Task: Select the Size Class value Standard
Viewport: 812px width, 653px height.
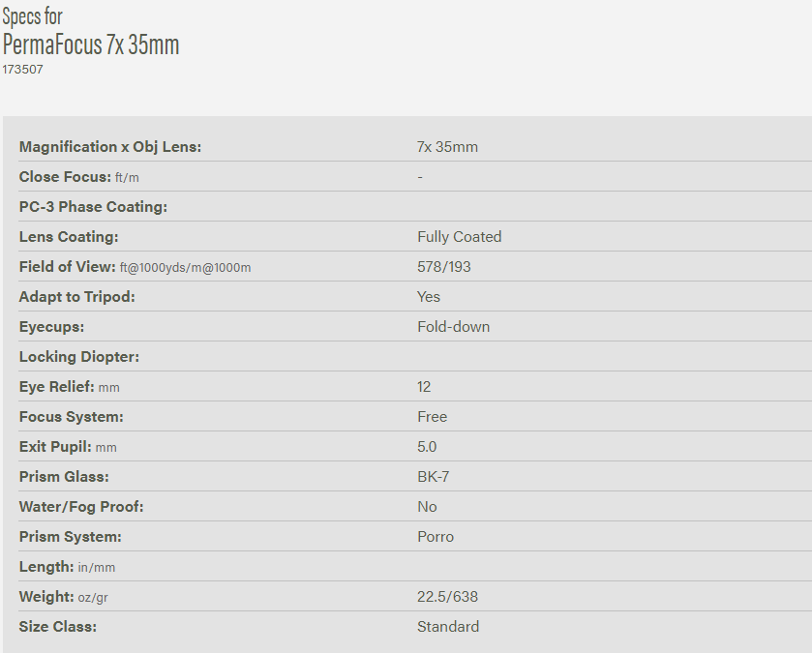Action: point(447,627)
